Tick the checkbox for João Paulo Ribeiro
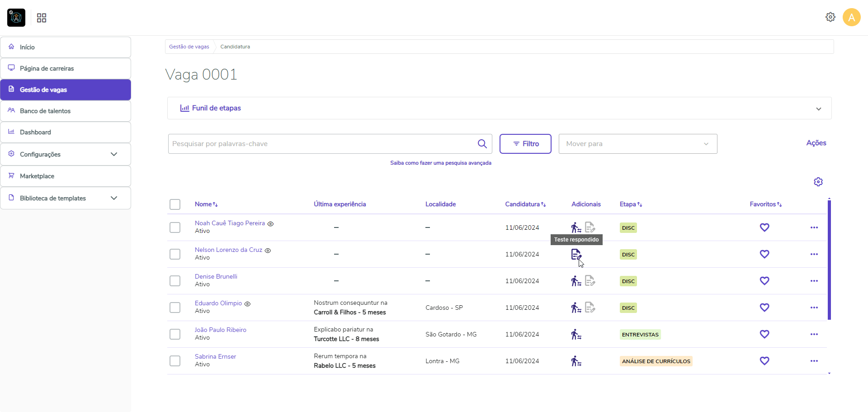The height and width of the screenshot is (412, 868). (175, 334)
